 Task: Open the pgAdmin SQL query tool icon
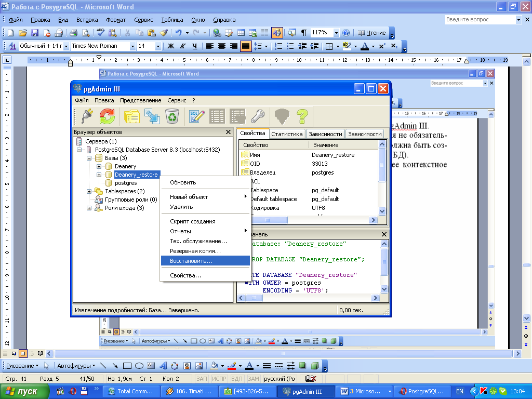(x=196, y=116)
